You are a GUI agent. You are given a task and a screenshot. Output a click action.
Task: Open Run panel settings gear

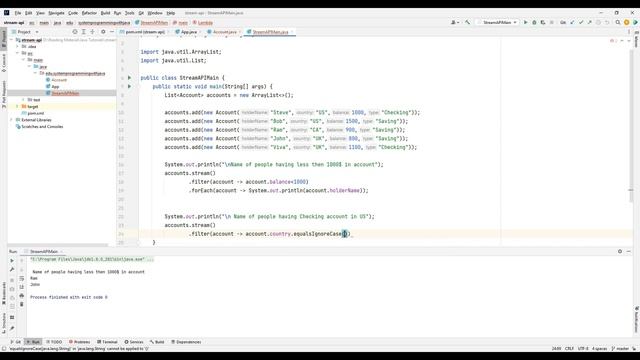[620, 251]
